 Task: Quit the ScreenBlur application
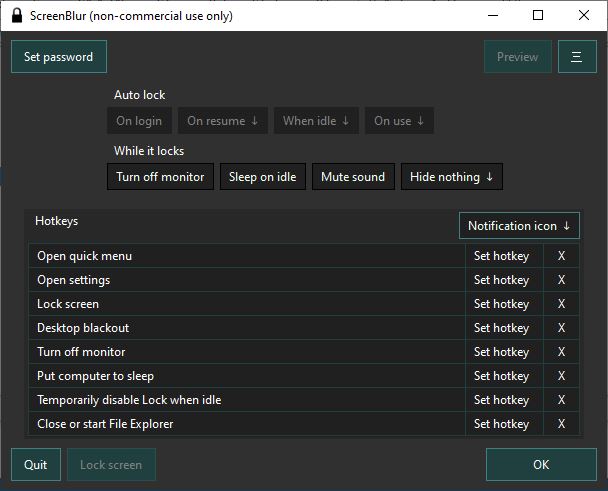[36, 465]
